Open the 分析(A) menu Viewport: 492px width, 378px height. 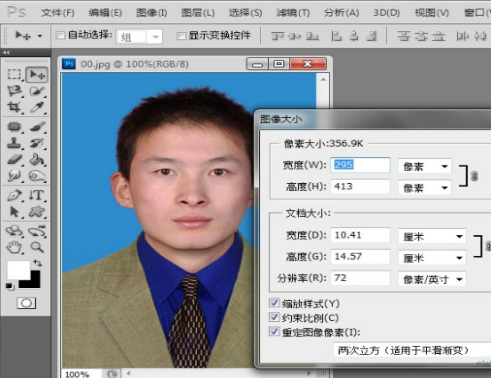[342, 13]
